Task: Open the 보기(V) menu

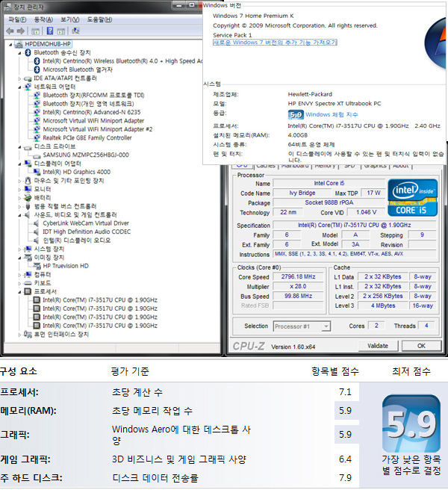Action: click(69, 19)
